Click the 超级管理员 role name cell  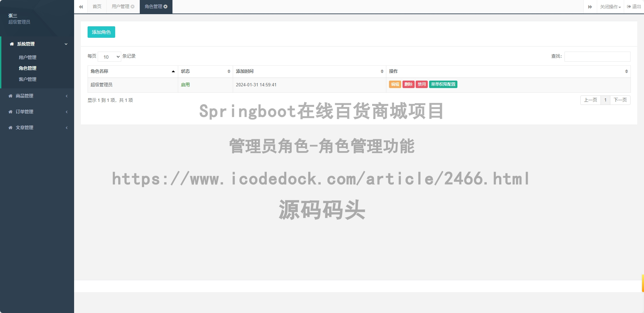point(133,85)
